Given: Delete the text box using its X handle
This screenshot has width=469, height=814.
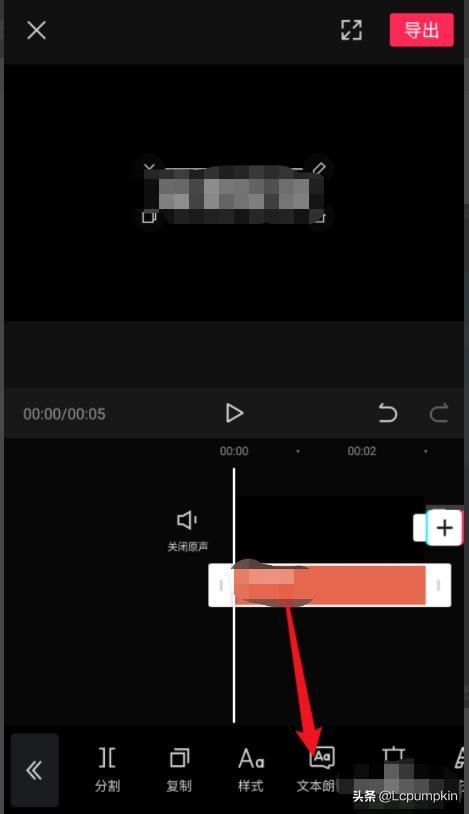Looking at the screenshot, I should point(150,168).
